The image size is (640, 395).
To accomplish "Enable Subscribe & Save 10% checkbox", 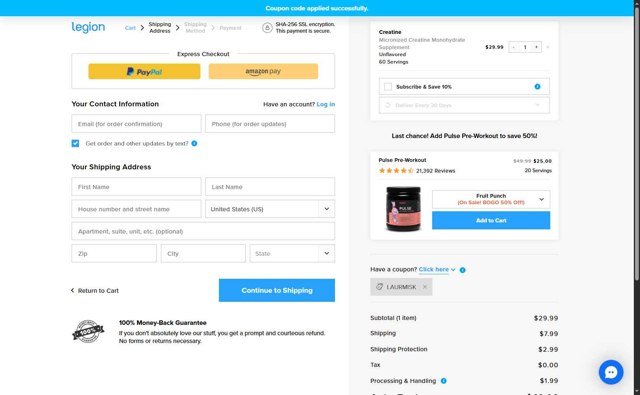I will (x=388, y=87).
